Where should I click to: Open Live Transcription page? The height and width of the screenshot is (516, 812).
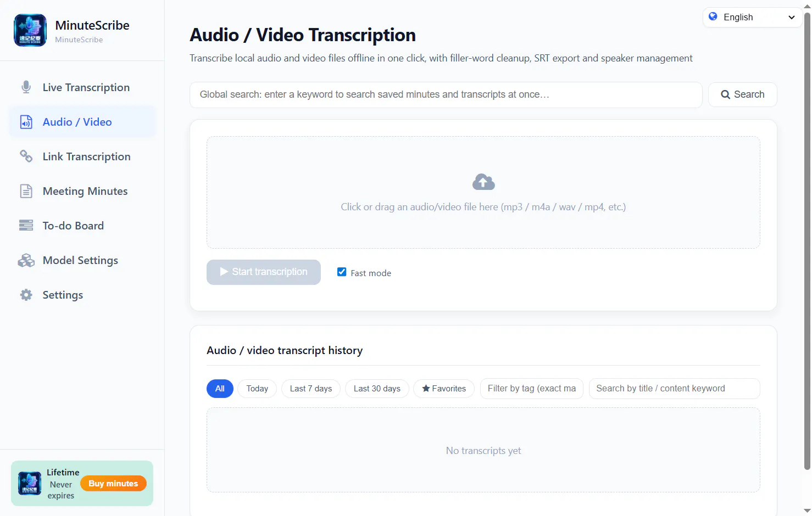coord(82,87)
